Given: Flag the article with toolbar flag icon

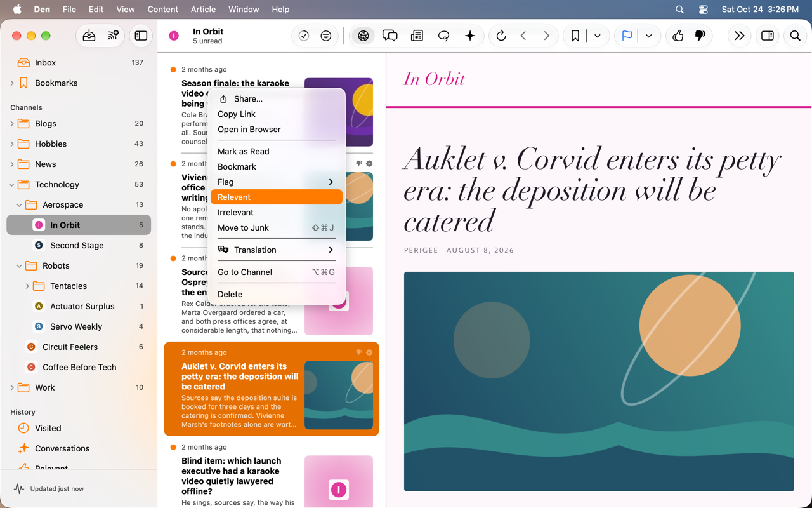Looking at the screenshot, I should pos(627,36).
